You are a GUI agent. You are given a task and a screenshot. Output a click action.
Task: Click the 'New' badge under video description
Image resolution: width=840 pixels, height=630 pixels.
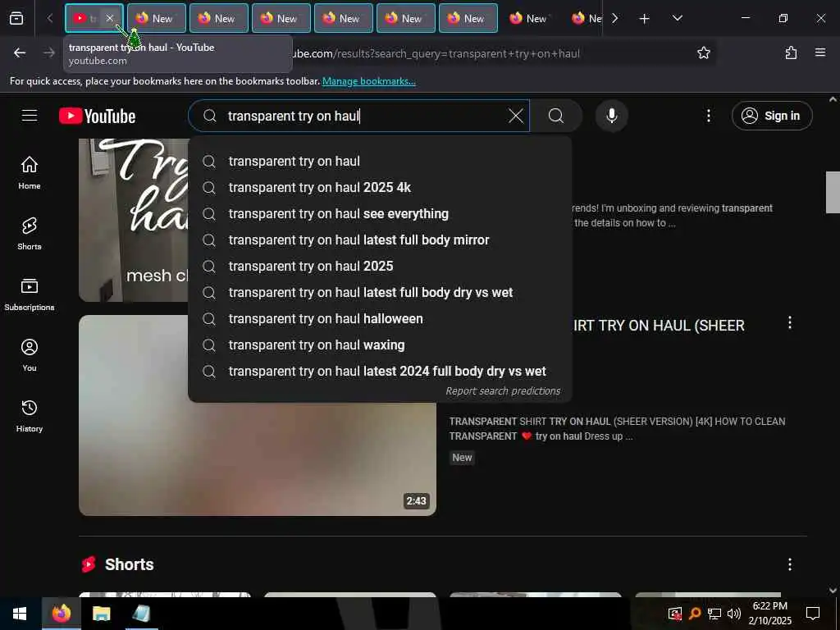(462, 458)
